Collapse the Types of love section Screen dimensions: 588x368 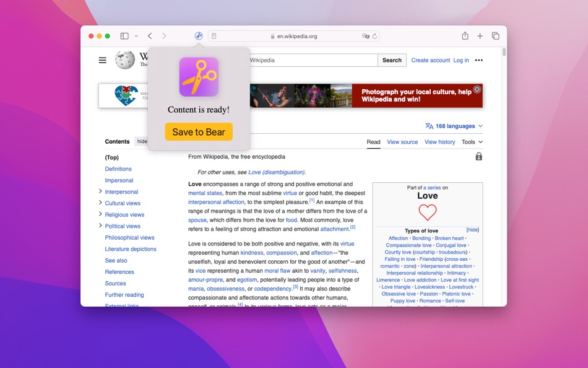(x=472, y=229)
